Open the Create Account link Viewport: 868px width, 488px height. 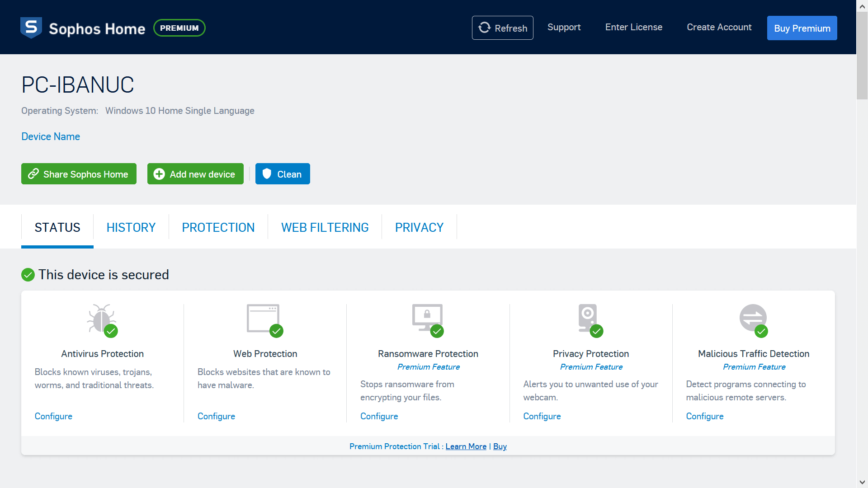tap(719, 27)
